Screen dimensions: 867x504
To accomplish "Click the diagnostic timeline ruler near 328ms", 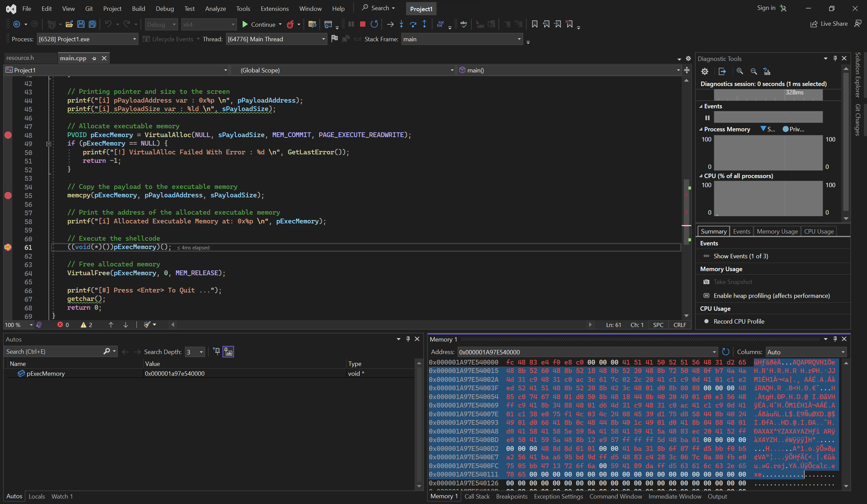I will pos(768,94).
